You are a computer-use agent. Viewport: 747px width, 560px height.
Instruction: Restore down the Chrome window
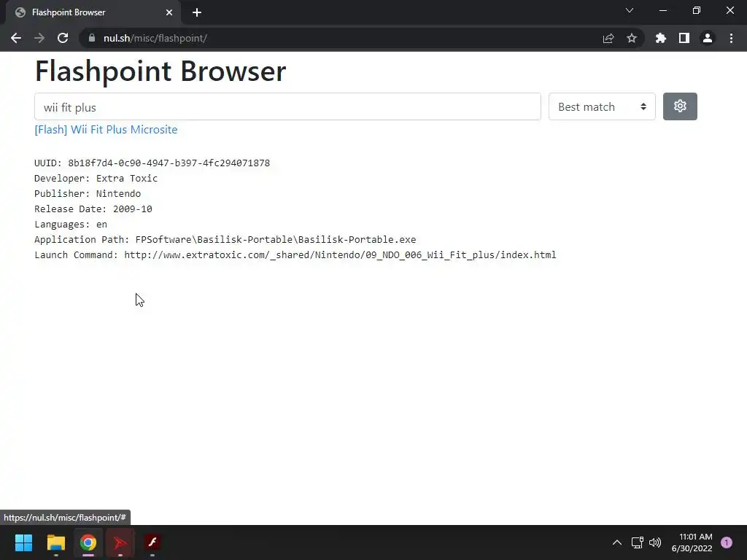696,10
